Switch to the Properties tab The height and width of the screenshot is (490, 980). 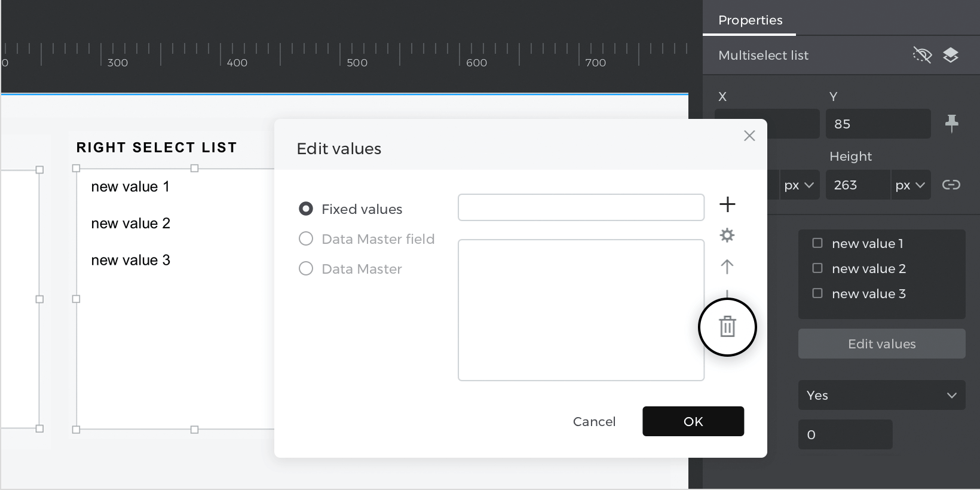pyautogui.click(x=750, y=20)
